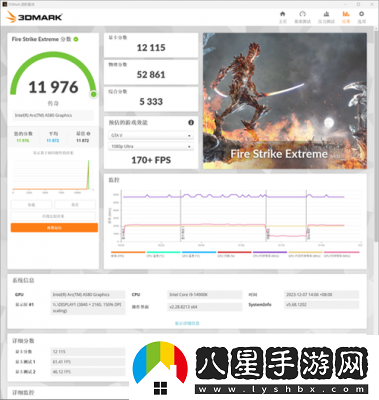Image resolution: width=379 pixels, height=400 pixels.
Task: Toggle the blue GPU temperature legend line
Action: (x=199, y=254)
